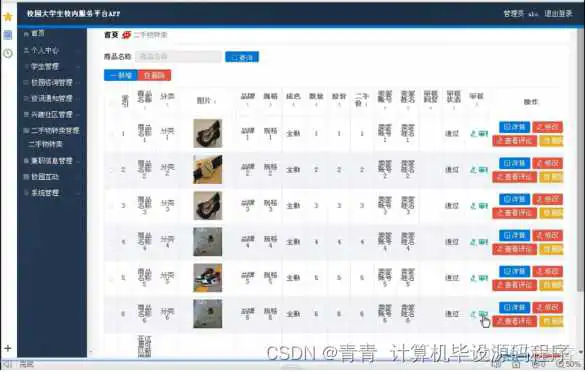
Task: Expand the 校园咨询管理 sidebar arrow
Action: pyautogui.click(x=78, y=83)
